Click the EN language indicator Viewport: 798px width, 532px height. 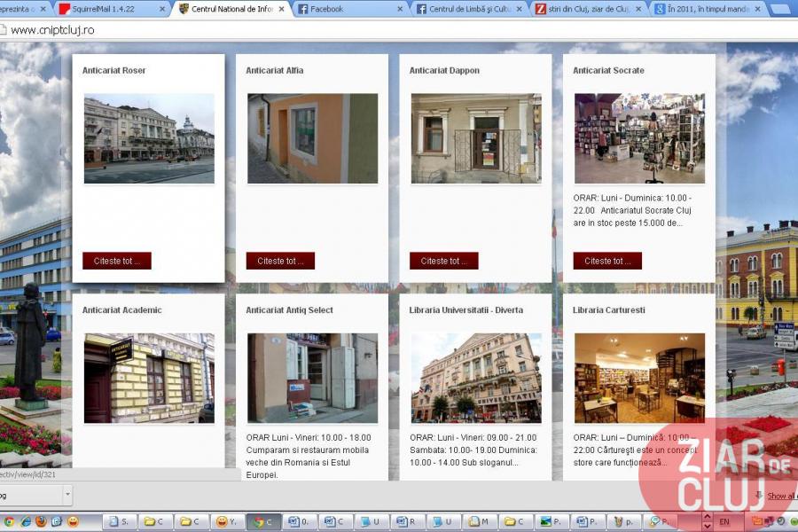724,522
